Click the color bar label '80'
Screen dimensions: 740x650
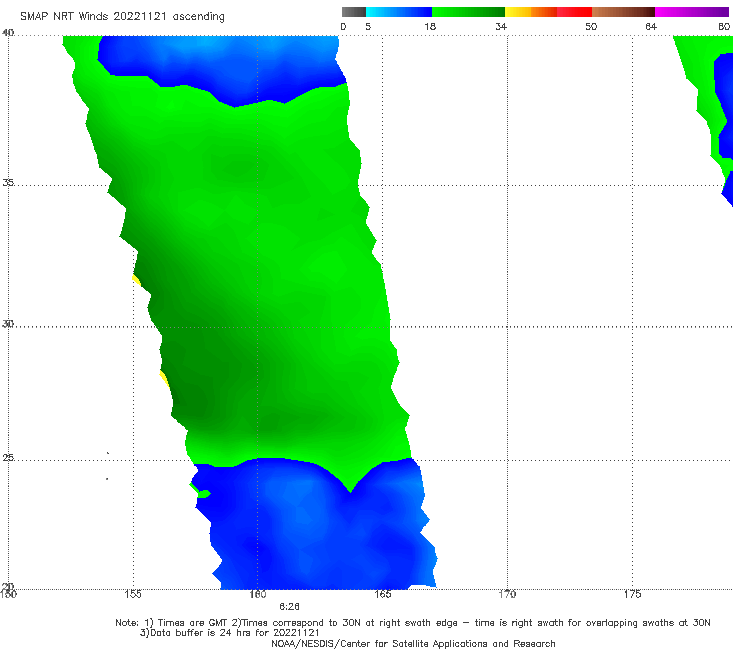tap(724, 27)
